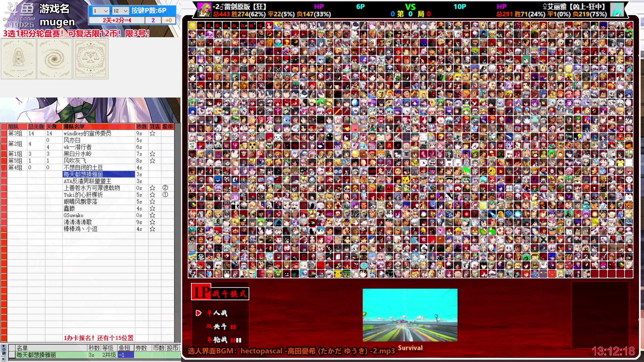Click the star in Yuki的心肝楪祈 row
Viewport: 644px width, 362px height.
click(x=152, y=195)
